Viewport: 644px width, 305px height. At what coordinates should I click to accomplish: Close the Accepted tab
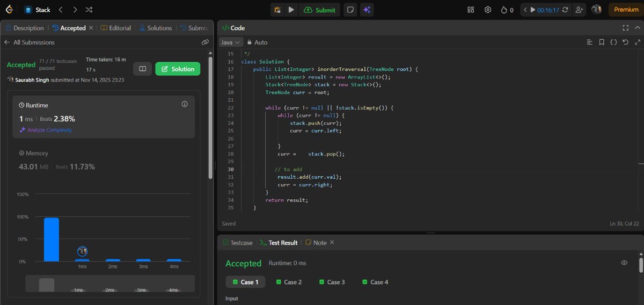(91, 28)
